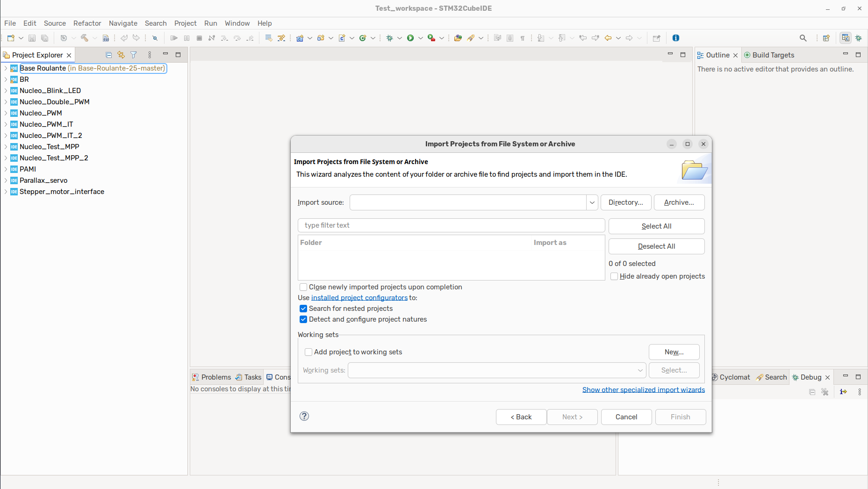Open the File menu
The height and width of the screenshot is (489, 868).
coord(10,23)
